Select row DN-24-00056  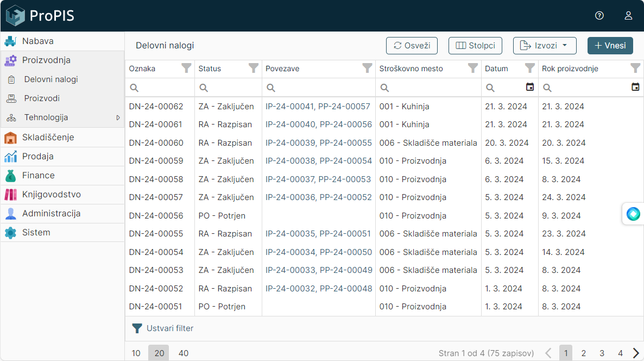pos(384,215)
